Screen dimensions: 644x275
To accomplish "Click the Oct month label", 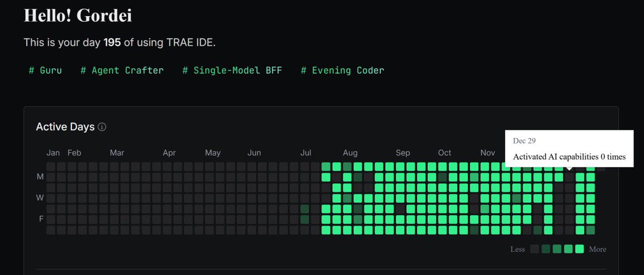I will tap(445, 153).
